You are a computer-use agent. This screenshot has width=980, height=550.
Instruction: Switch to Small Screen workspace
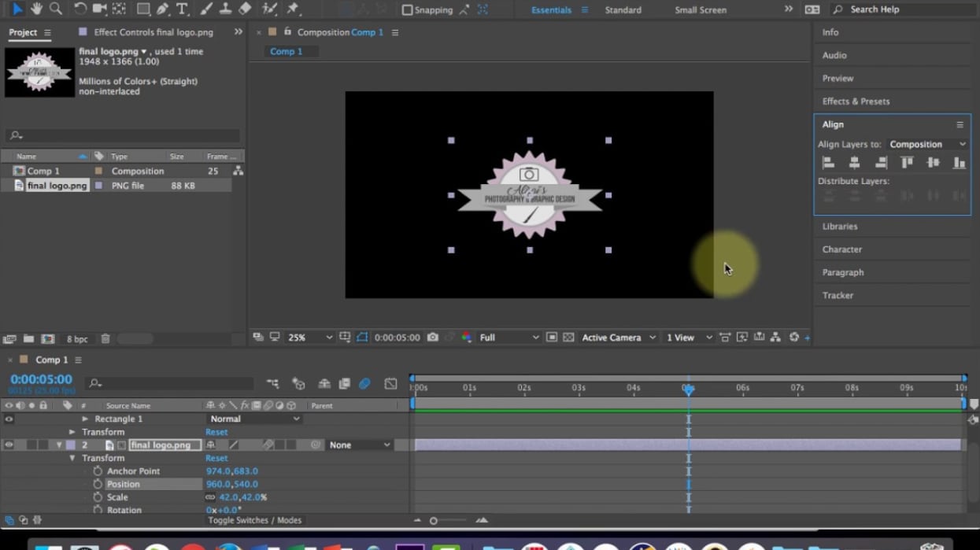point(701,10)
